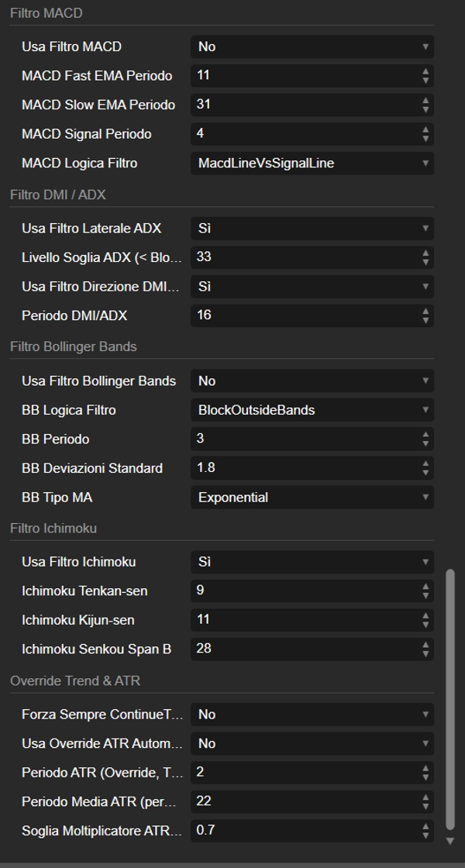Toggle the Usa Filtro Bollinger Bands setting
Image resolution: width=465 pixels, height=868 pixels.
pyautogui.click(x=312, y=381)
